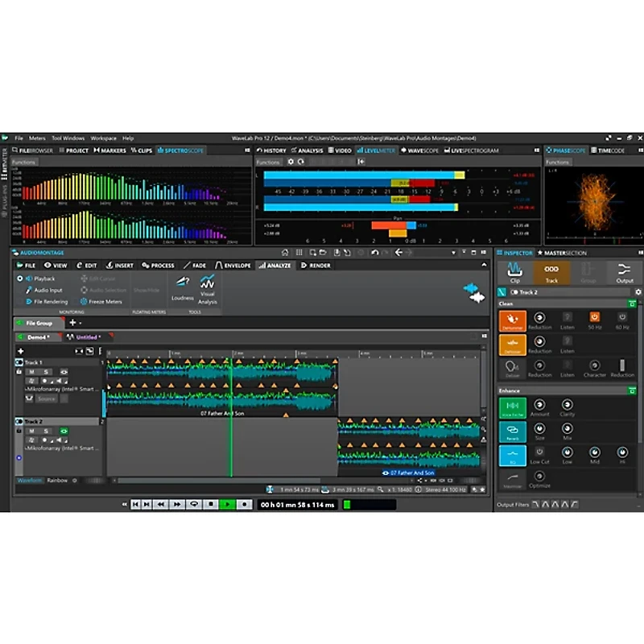Open the Rainbow display mode dropdown

coord(57,480)
